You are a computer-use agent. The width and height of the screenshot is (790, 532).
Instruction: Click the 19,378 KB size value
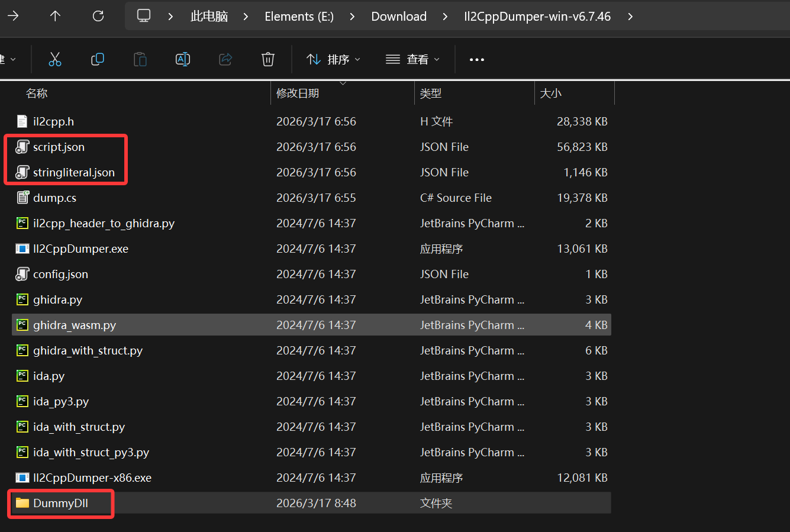(582, 198)
